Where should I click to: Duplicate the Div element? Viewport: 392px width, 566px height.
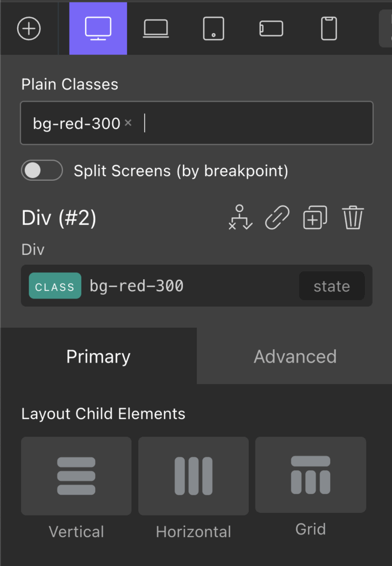pos(315,218)
